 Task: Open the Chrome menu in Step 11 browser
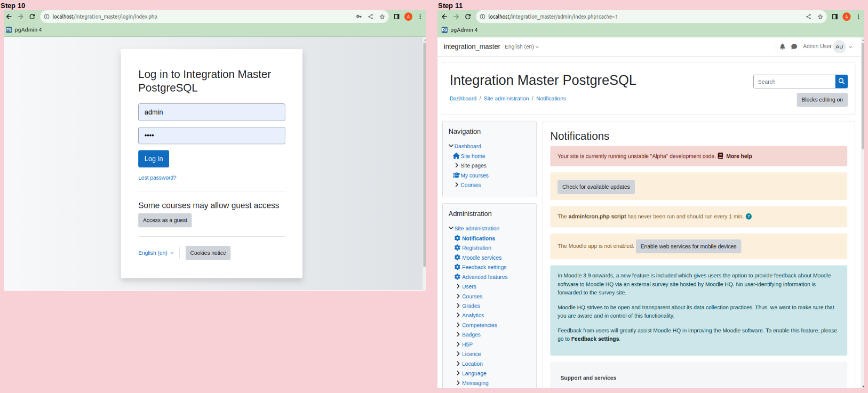858,17
